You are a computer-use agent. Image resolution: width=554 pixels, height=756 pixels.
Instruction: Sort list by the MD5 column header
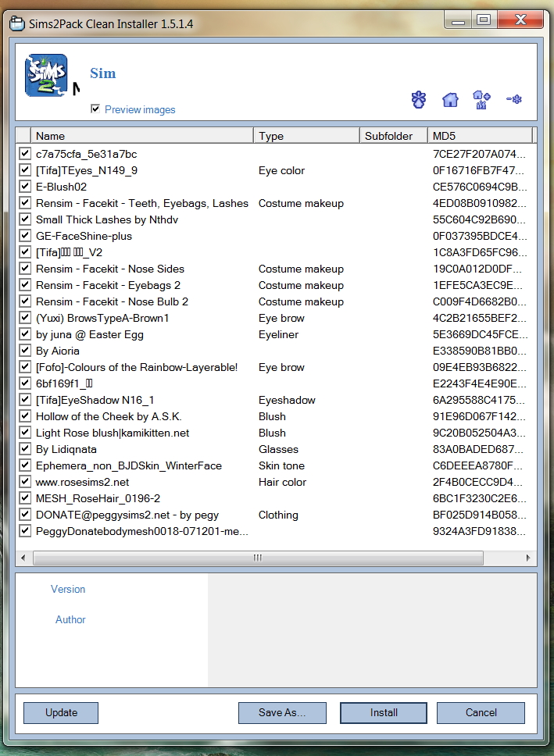tap(481, 136)
